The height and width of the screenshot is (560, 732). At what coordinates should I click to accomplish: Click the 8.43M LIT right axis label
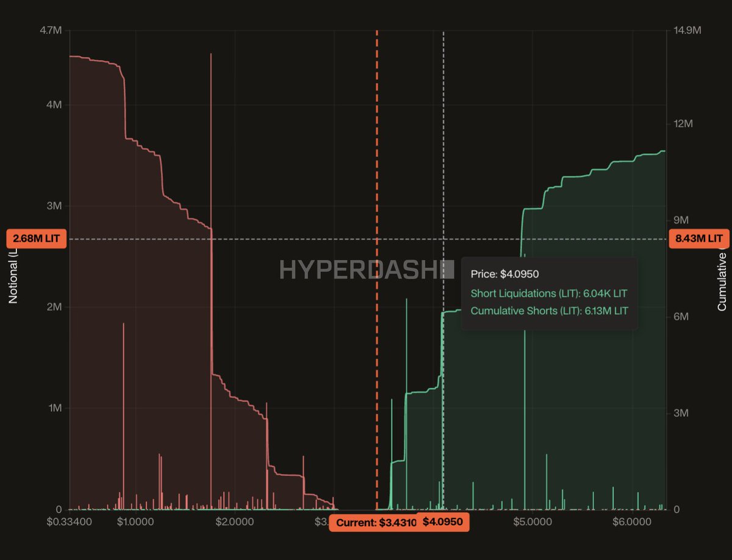point(698,239)
